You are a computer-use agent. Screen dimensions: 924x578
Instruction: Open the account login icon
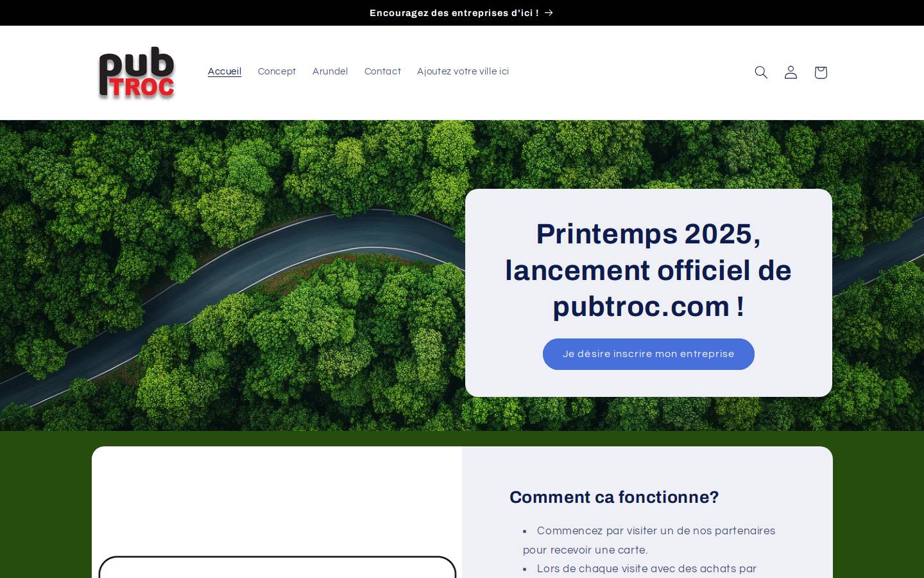[x=791, y=73]
